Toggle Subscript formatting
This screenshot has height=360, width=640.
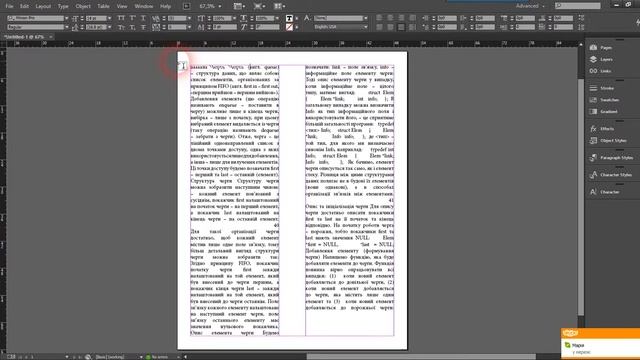[x=132, y=27]
